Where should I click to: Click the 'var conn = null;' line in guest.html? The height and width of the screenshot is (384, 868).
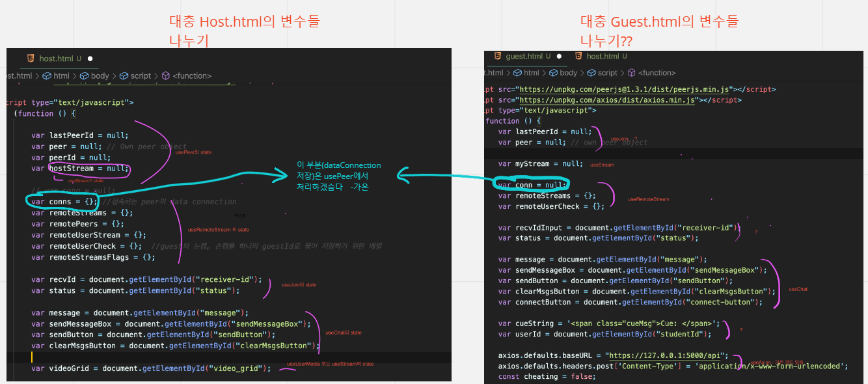point(532,185)
